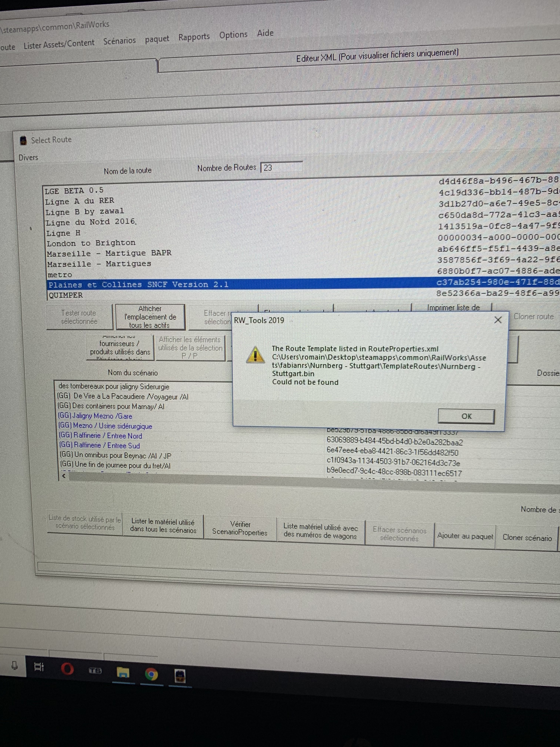Click Cloner route button

pos(533,316)
